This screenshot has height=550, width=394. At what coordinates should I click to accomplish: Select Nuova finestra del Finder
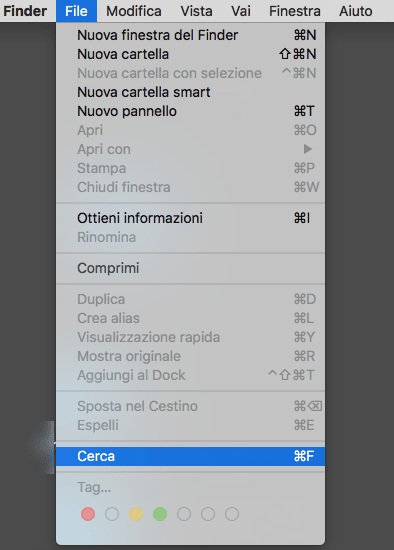click(191, 35)
